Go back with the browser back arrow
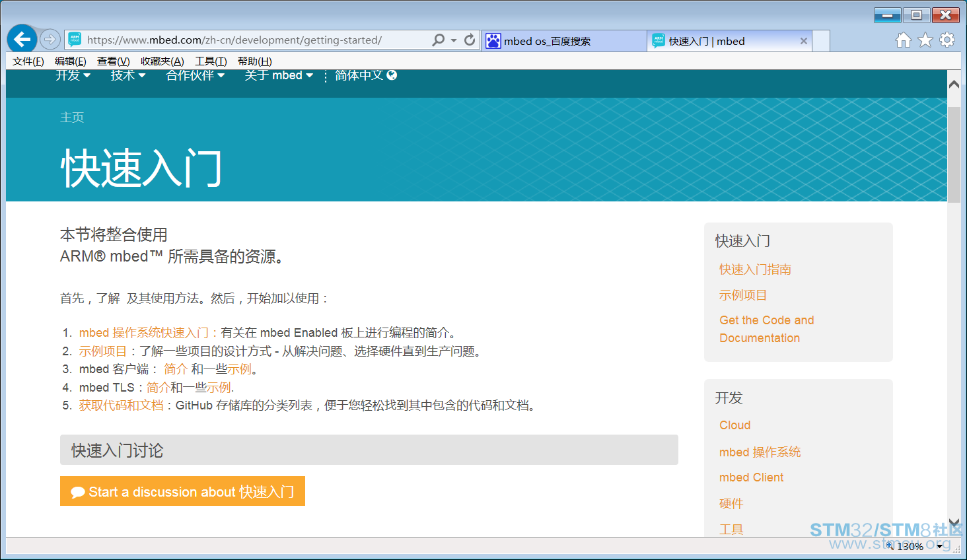The image size is (967, 560). [22, 40]
